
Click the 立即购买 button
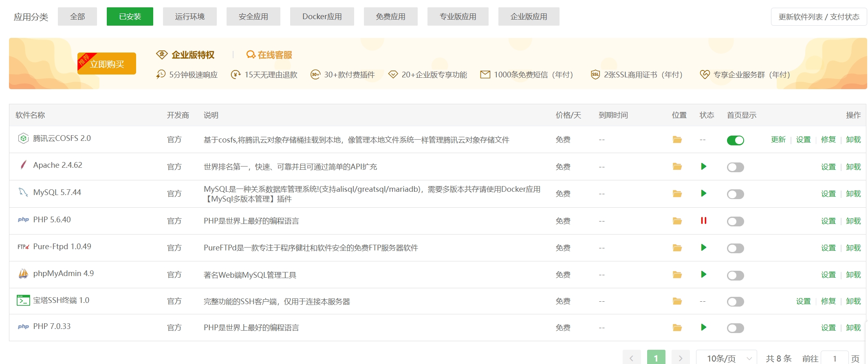[x=107, y=64]
